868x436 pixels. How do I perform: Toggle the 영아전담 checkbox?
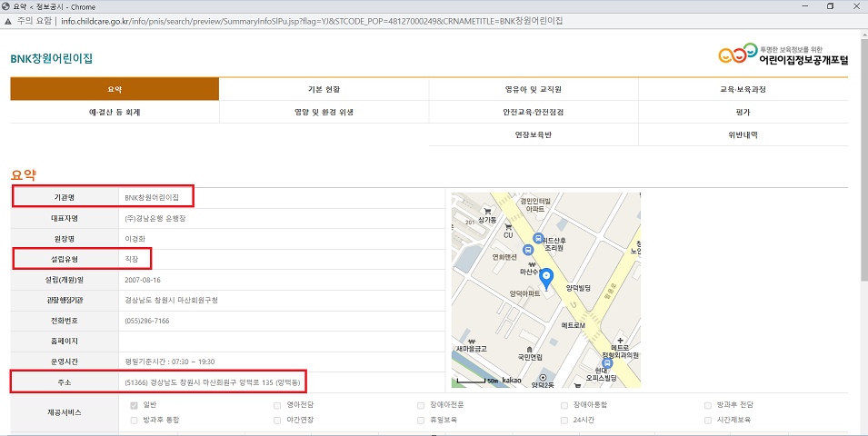pos(277,405)
